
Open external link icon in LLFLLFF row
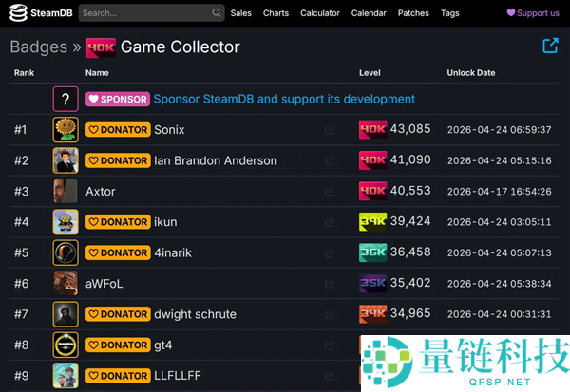coord(329,377)
